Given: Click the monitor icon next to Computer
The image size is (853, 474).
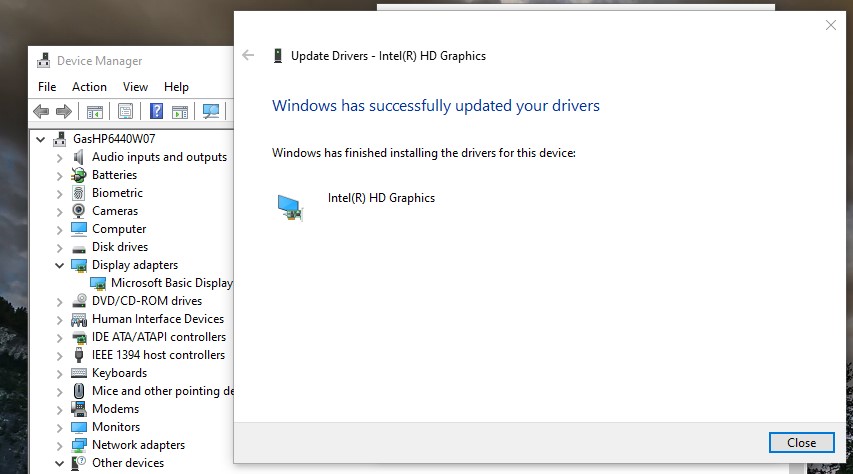Looking at the screenshot, I should coord(79,229).
